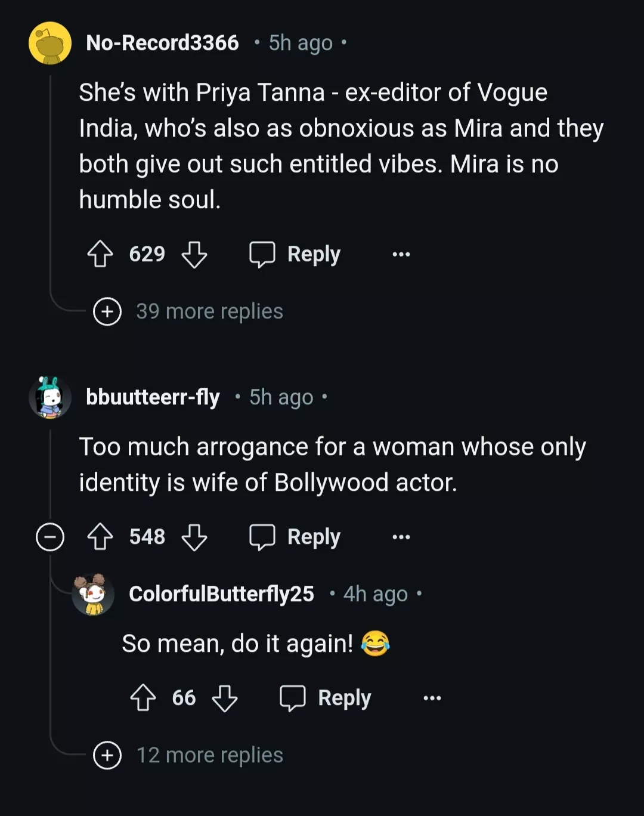Image resolution: width=644 pixels, height=816 pixels.
Task: Upvote No-Record3366's comment
Action: click(x=100, y=254)
